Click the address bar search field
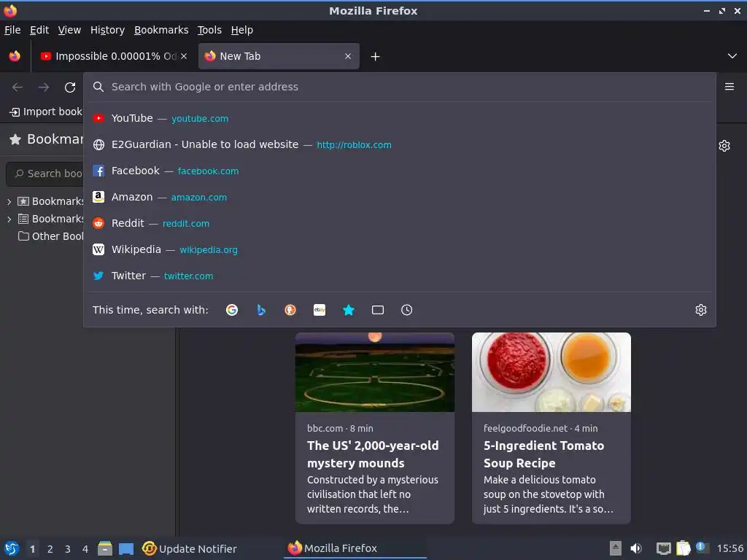 pos(400,87)
